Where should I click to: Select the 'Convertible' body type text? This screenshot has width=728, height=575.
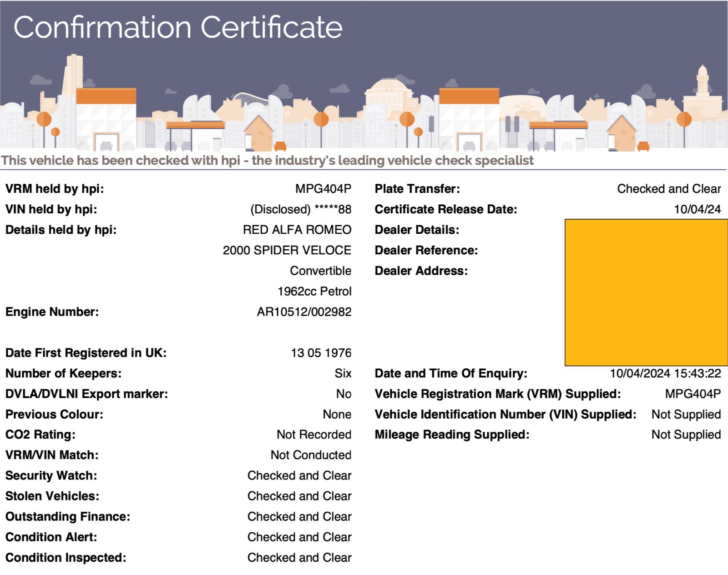(x=321, y=271)
